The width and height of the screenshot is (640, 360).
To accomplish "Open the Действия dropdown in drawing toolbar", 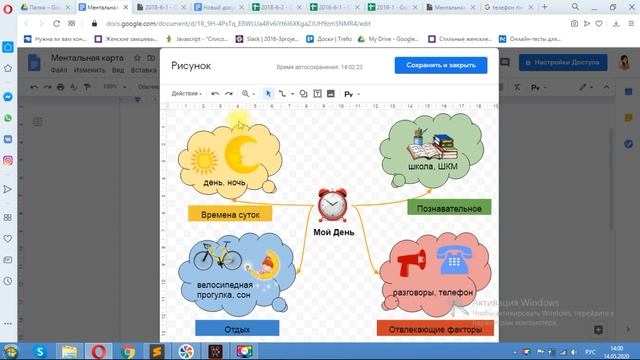I will tap(187, 93).
